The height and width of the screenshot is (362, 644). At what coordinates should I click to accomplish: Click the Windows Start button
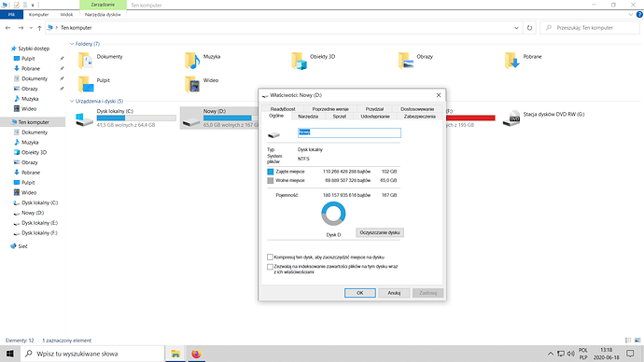[x=10, y=354]
